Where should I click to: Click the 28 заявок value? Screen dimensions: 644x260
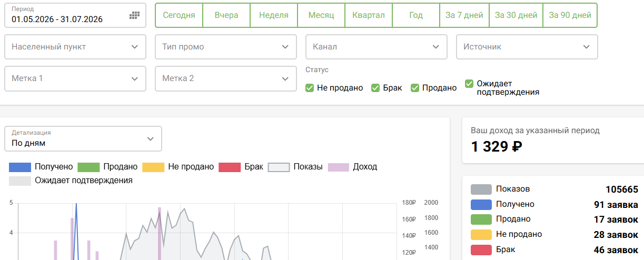[616, 235]
